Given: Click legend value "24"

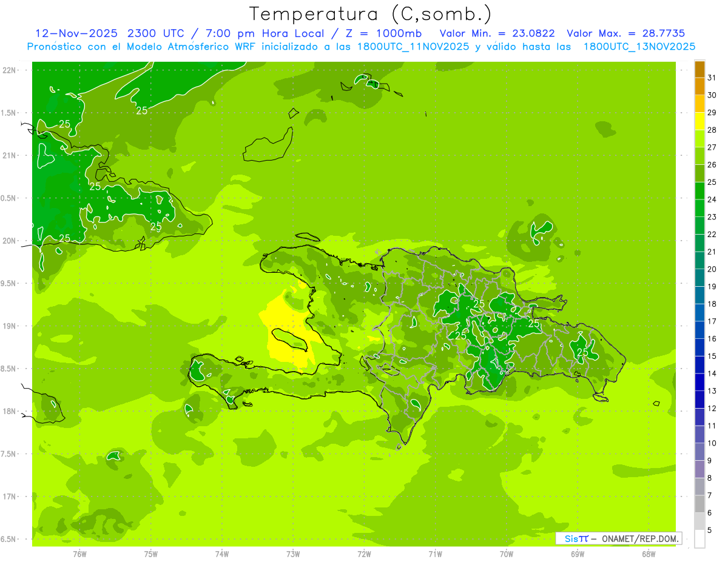Looking at the screenshot, I should [712, 199].
